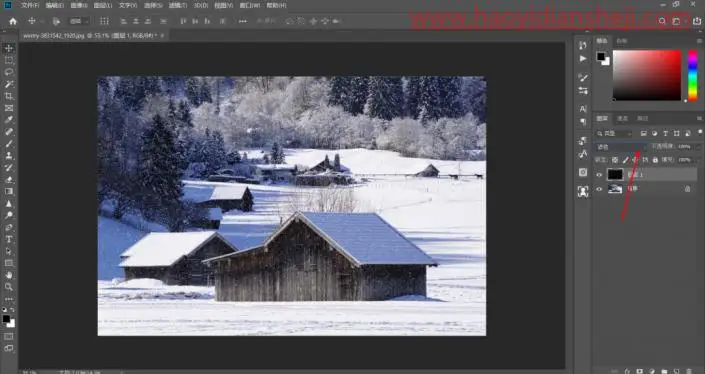This screenshot has height=374, width=705.
Task: Select the Crop tool
Action: pos(9,96)
